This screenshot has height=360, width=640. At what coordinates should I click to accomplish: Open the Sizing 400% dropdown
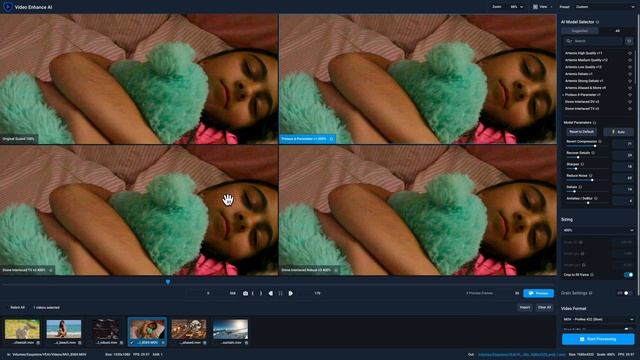[598, 231]
